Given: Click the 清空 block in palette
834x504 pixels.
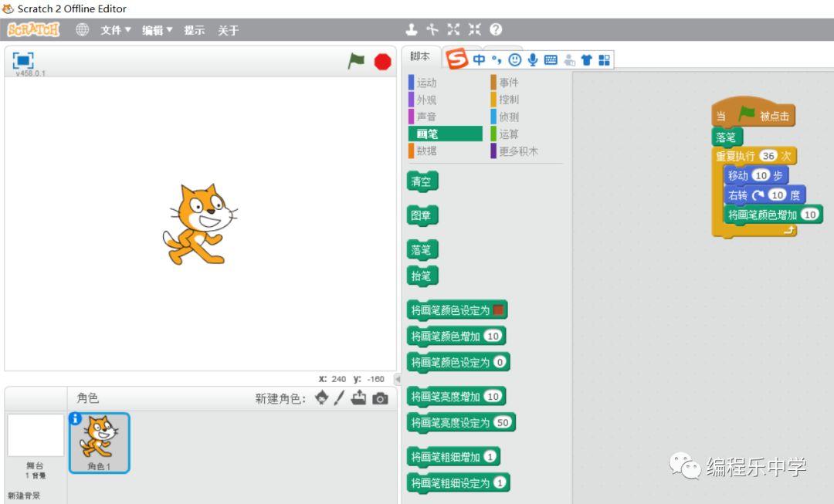Looking at the screenshot, I should click(422, 182).
